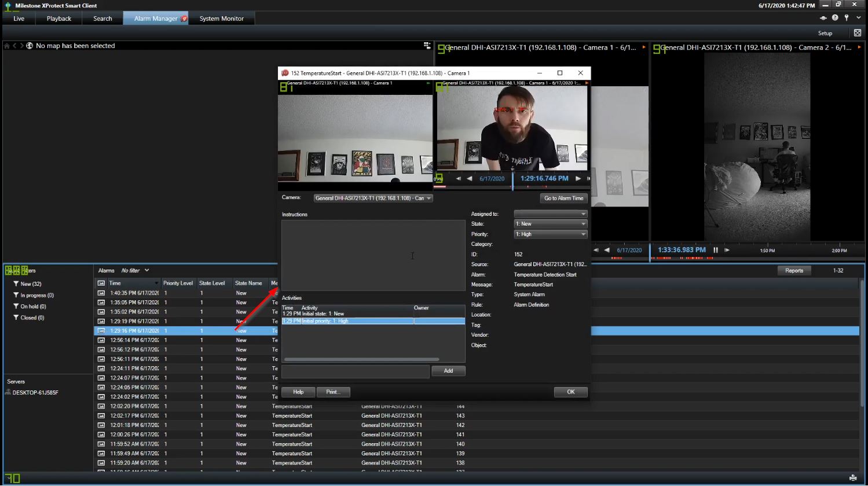Switch to the Playback tab
The height and width of the screenshot is (486, 868).
[x=59, y=19]
